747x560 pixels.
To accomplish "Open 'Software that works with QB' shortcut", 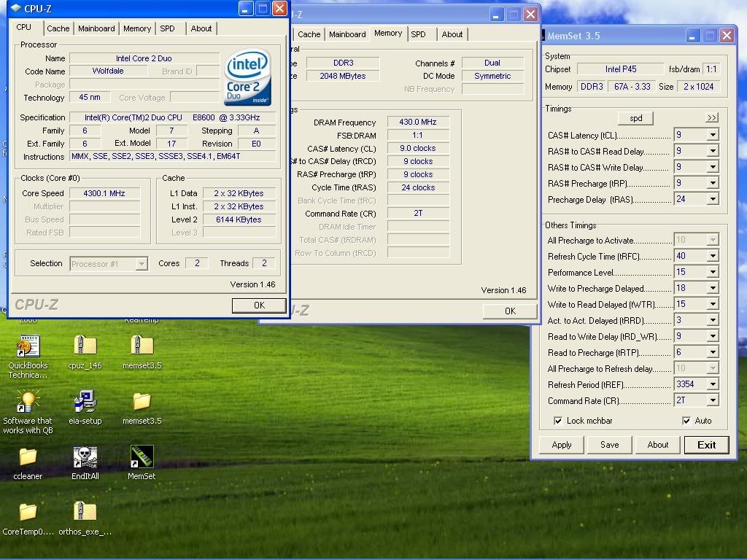I will coord(28,402).
